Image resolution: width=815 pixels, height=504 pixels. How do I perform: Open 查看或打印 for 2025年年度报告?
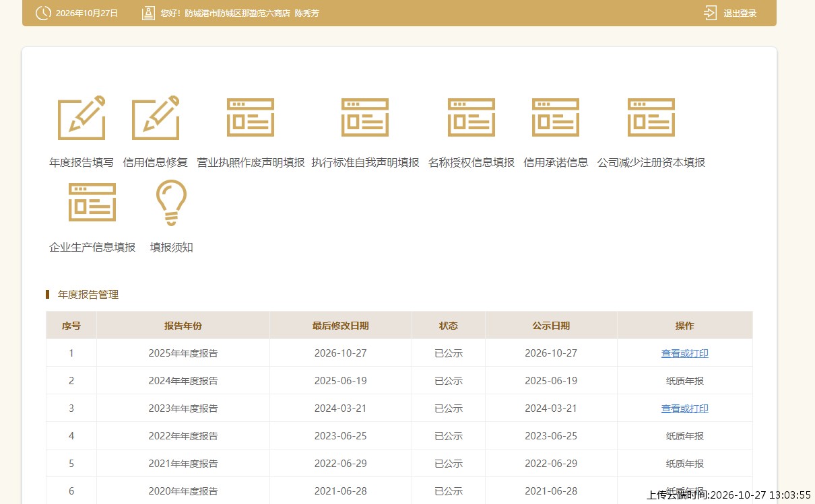(x=685, y=353)
